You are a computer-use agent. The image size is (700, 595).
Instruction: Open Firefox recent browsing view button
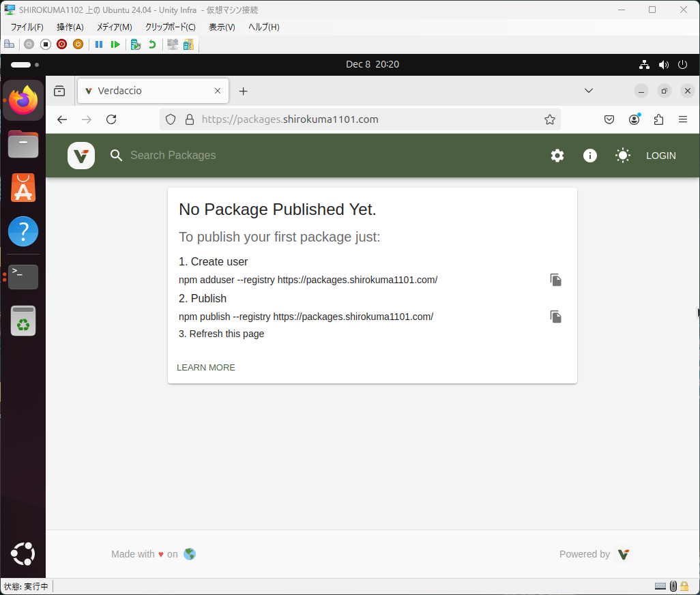59,91
